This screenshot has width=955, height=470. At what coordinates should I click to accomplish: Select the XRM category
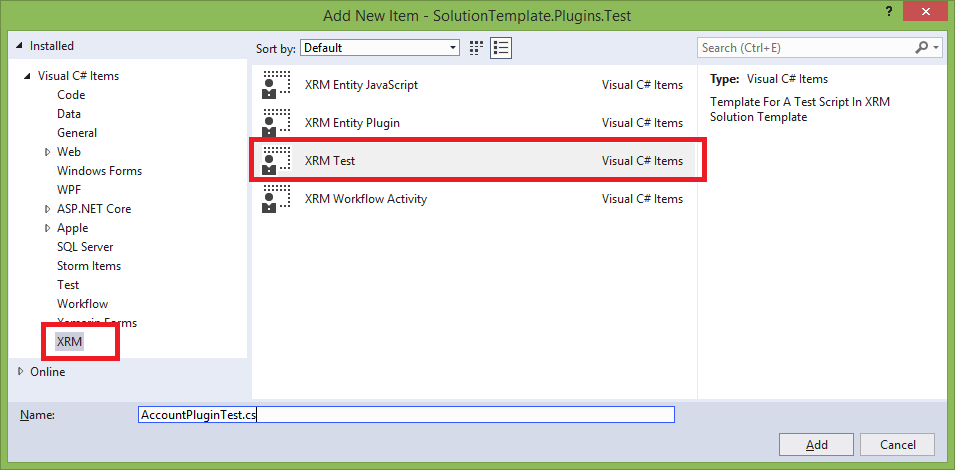70,342
